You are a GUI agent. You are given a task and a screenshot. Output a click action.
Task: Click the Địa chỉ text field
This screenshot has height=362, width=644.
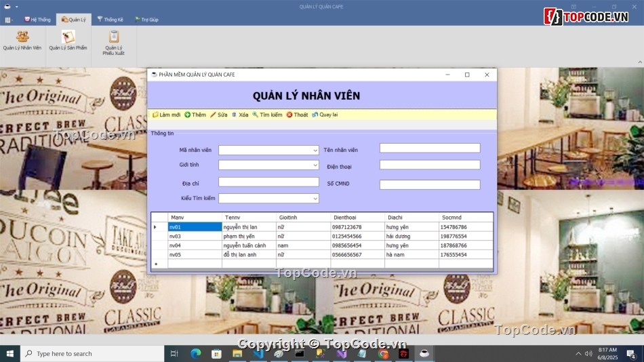268,182
